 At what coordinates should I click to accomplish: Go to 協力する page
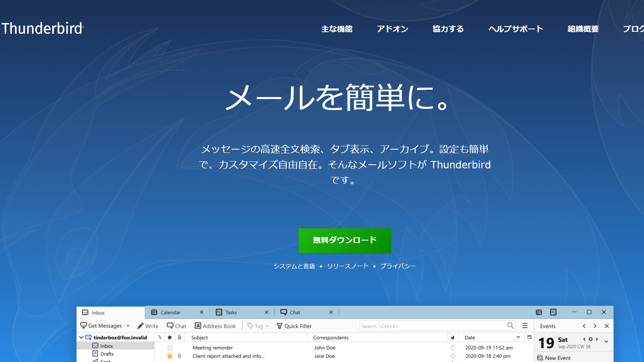(x=448, y=29)
